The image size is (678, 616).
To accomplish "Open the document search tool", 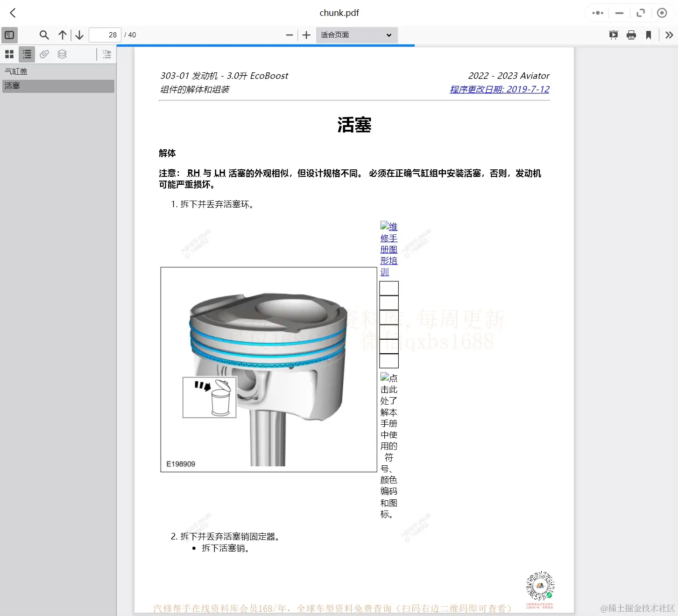I will coord(44,35).
